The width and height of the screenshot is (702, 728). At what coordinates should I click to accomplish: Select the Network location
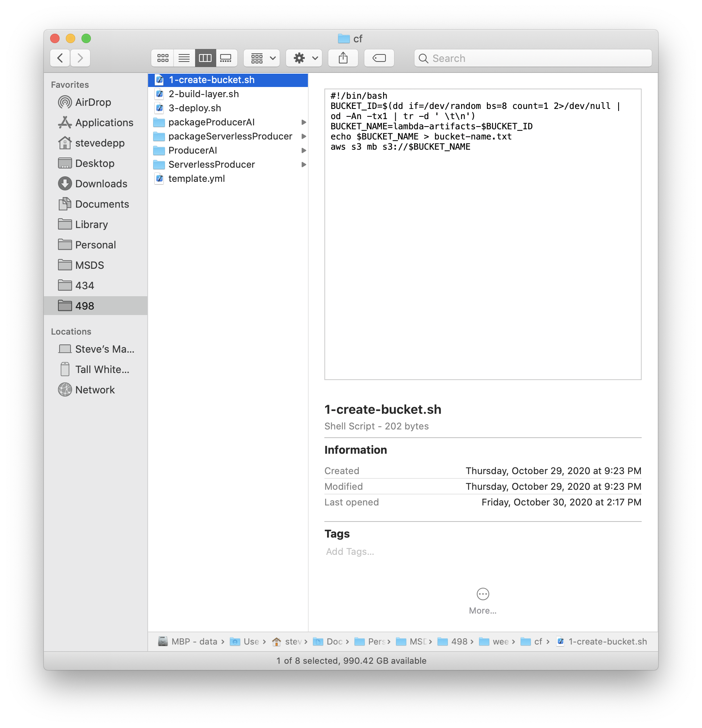point(94,389)
